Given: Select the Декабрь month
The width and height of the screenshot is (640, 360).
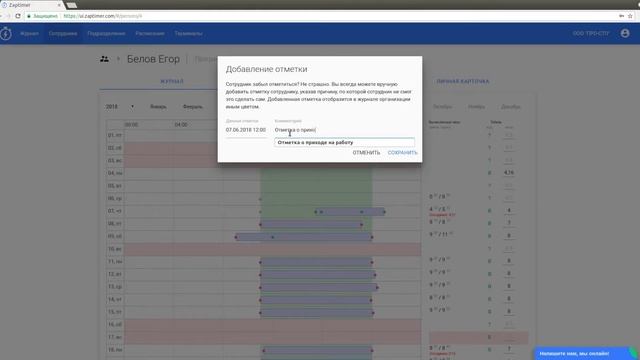Looking at the screenshot, I should [511, 107].
